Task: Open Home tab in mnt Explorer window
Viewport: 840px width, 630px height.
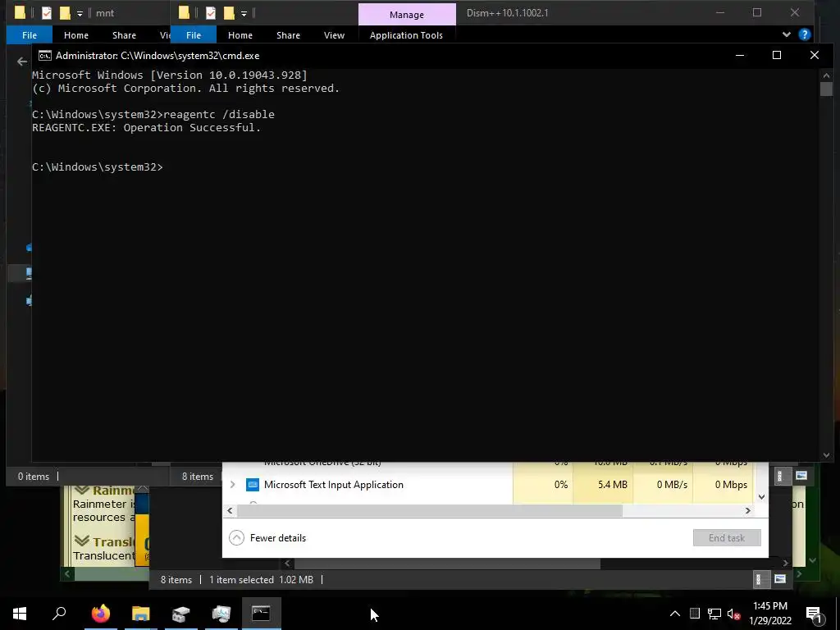Action: (76, 35)
